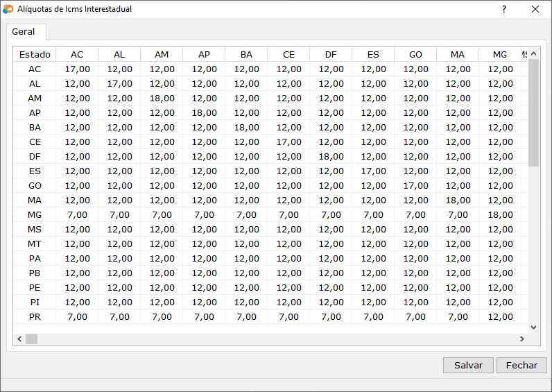This screenshot has height=392, width=552.
Task: Select the MA column header
Action: 458,55
